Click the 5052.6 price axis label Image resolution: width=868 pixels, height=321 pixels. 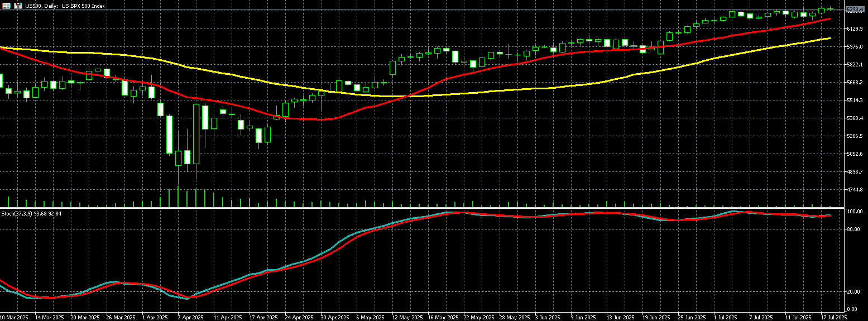tap(854, 154)
